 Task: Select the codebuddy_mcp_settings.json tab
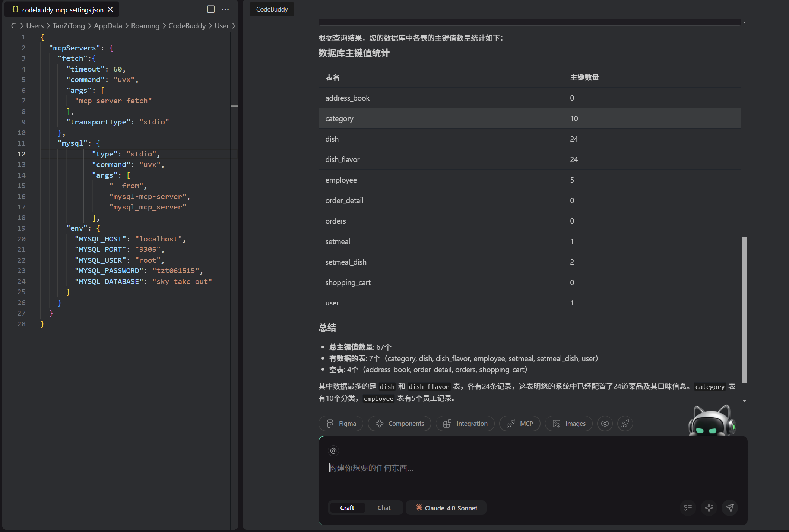coord(63,10)
